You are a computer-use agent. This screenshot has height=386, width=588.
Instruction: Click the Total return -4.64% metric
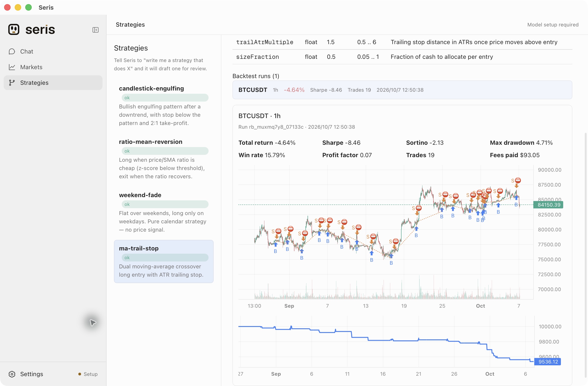click(267, 143)
